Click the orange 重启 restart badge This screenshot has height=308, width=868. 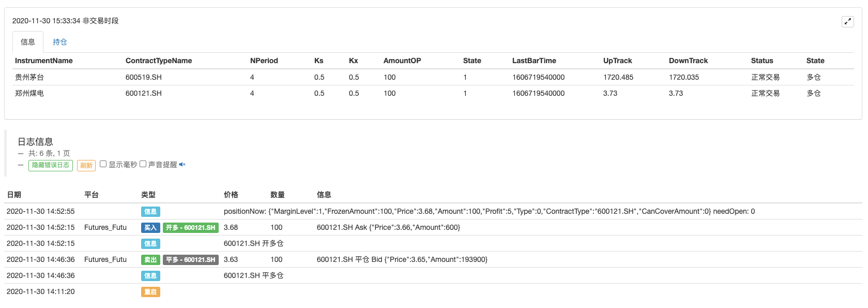pos(150,292)
